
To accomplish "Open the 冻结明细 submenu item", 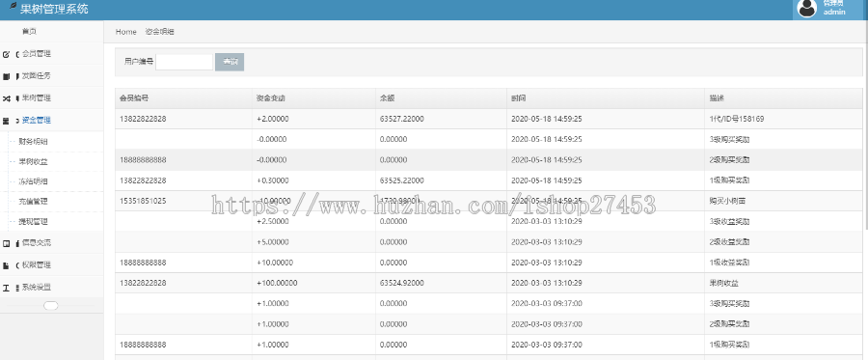I will [33, 181].
